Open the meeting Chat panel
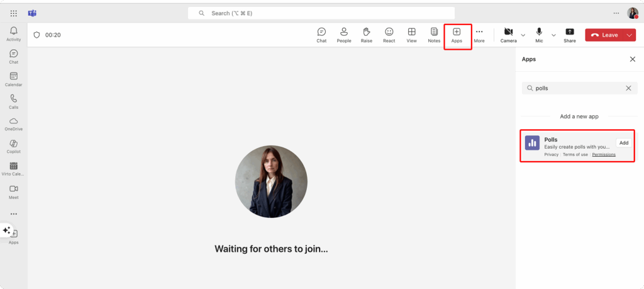This screenshot has width=644, height=289. click(x=321, y=35)
